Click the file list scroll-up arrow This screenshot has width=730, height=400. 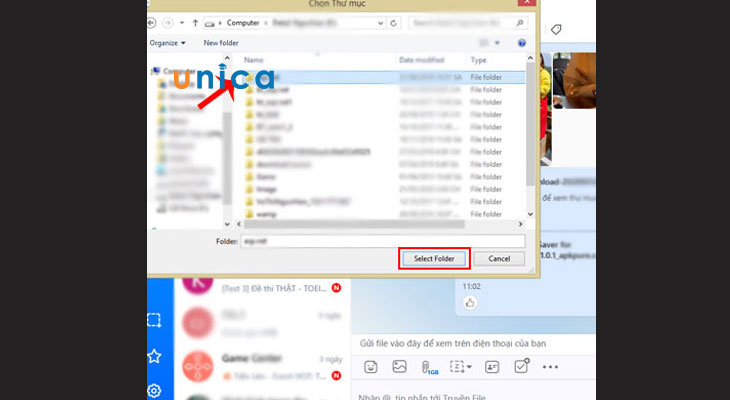pyautogui.click(x=530, y=58)
